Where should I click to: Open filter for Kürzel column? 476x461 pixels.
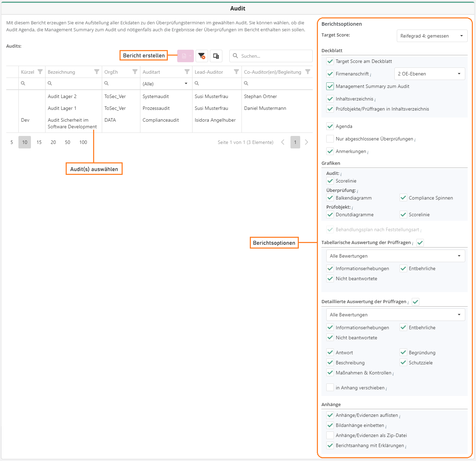(40, 72)
